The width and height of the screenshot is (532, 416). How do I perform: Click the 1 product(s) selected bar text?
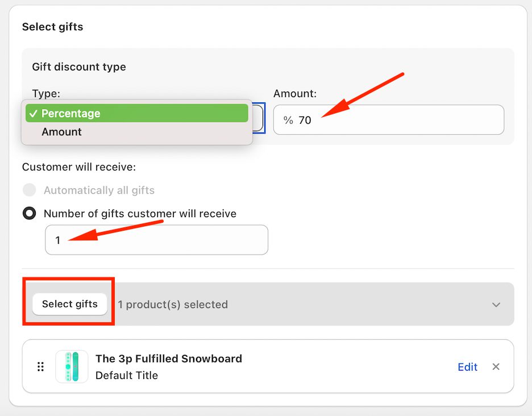[x=173, y=305]
